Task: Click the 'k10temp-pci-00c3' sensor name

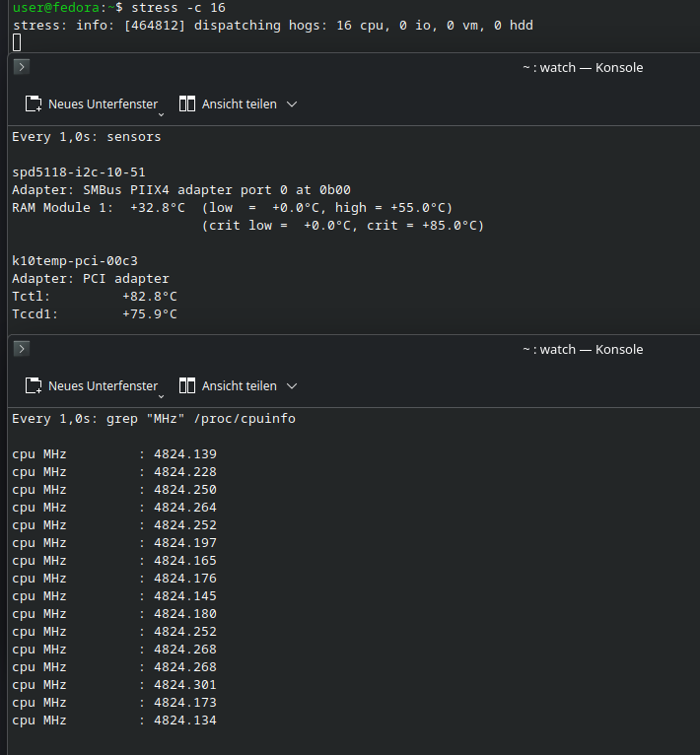Action: (75, 260)
